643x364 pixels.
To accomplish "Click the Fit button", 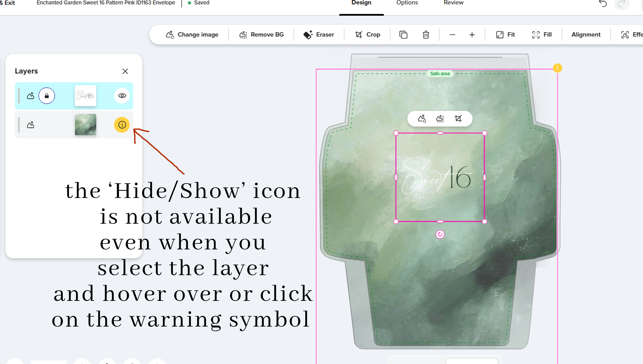I will tap(505, 34).
